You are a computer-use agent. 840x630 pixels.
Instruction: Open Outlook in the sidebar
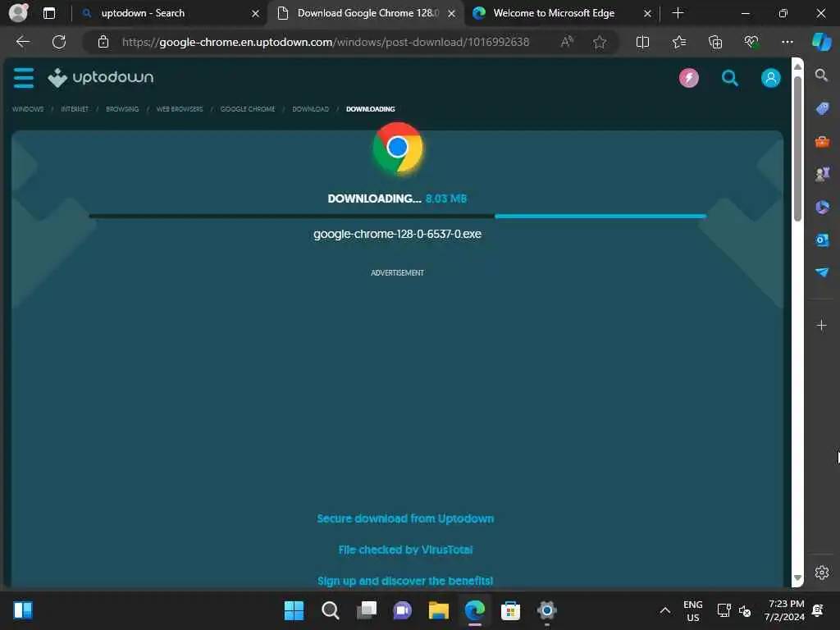point(822,240)
